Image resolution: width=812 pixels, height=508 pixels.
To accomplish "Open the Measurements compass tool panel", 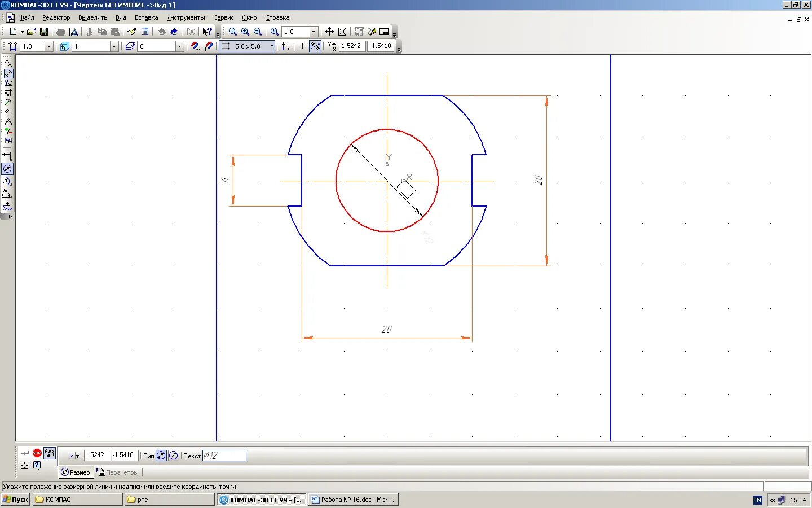I will (x=8, y=121).
